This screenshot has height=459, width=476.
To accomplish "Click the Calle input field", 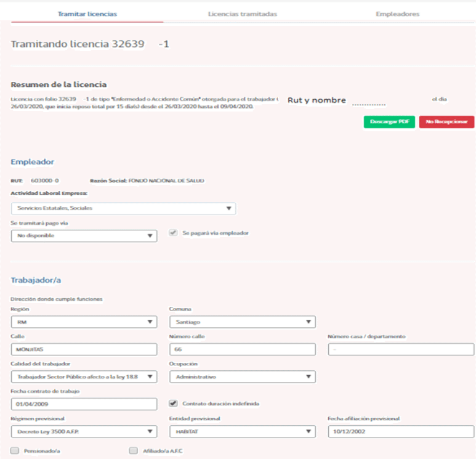I will (84, 349).
